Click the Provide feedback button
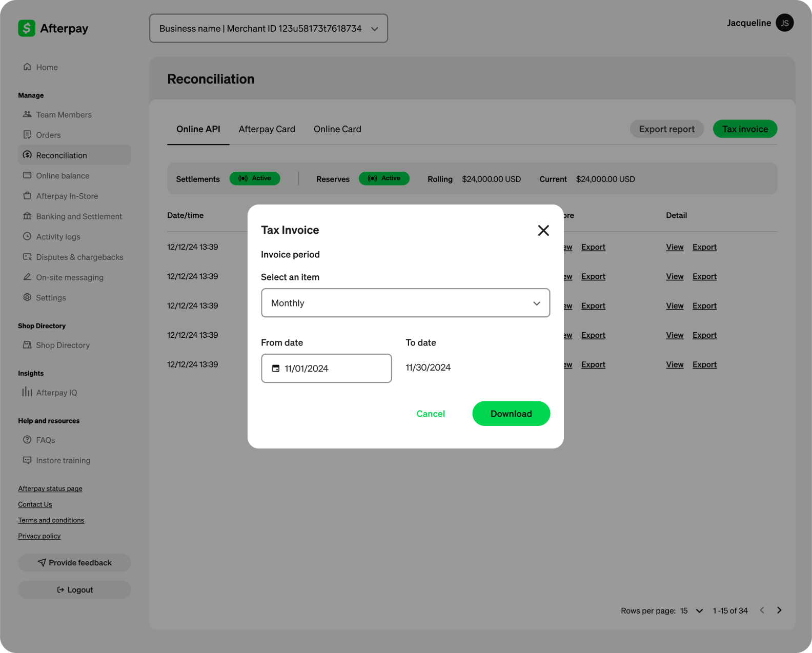 [74, 563]
